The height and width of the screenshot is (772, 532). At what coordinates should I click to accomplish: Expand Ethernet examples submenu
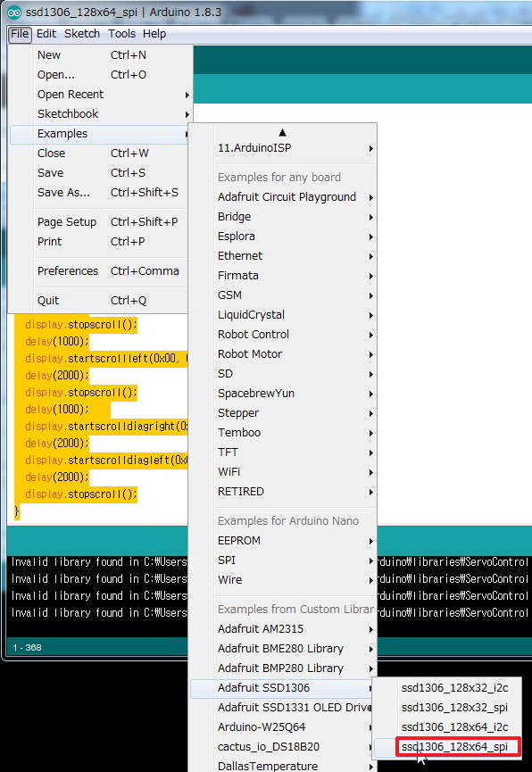[x=283, y=256]
